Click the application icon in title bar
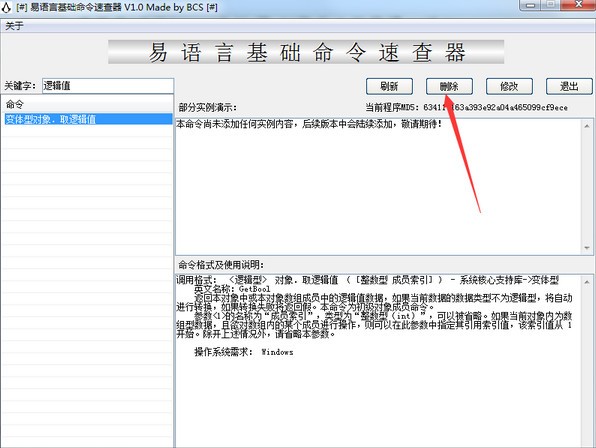 pyautogui.click(x=6, y=7)
